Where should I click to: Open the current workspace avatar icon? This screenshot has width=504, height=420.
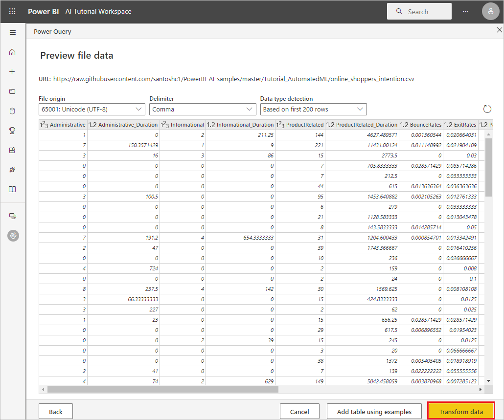[13, 236]
